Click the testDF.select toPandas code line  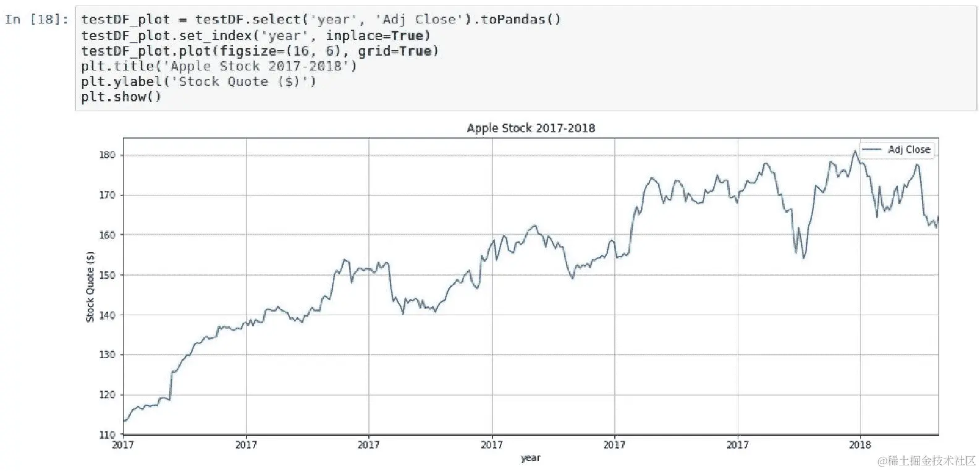click(x=321, y=19)
